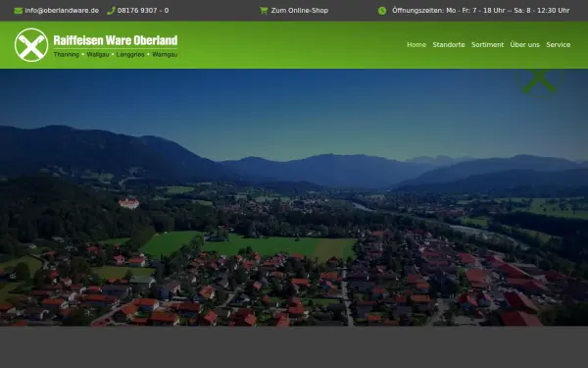
Task: Click the shopping cart icon
Action: click(x=264, y=11)
